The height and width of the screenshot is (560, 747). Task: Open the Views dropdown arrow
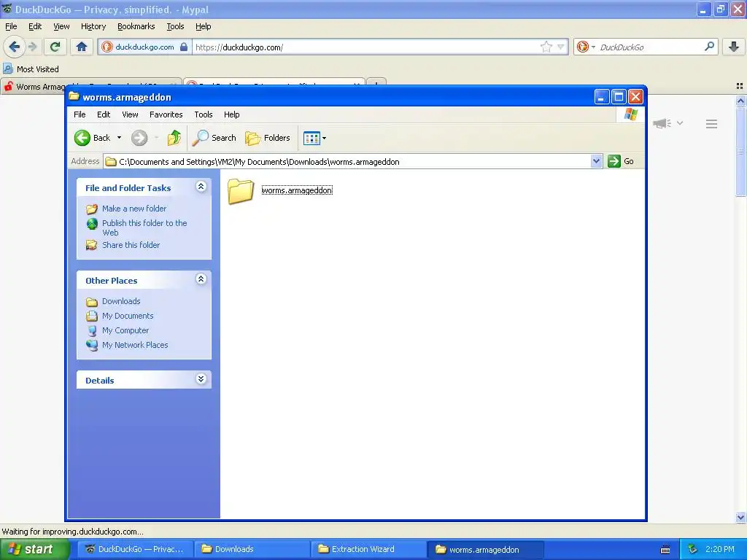click(x=325, y=138)
